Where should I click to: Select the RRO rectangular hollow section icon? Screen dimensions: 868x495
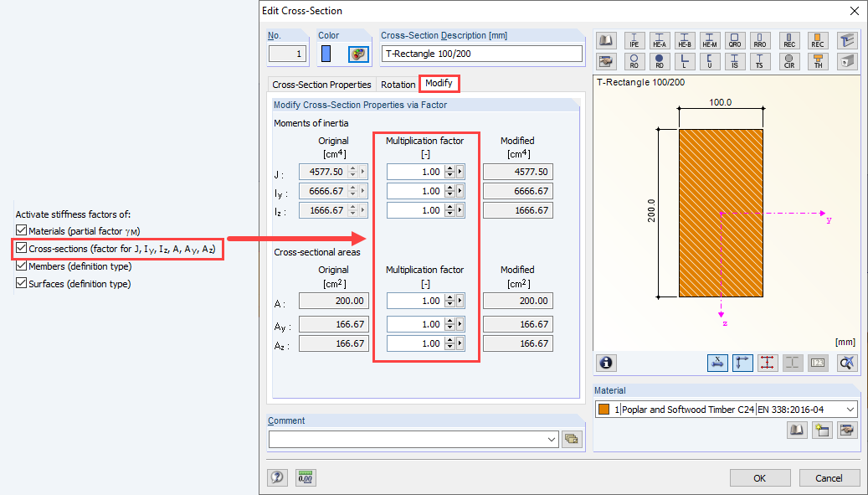click(759, 40)
